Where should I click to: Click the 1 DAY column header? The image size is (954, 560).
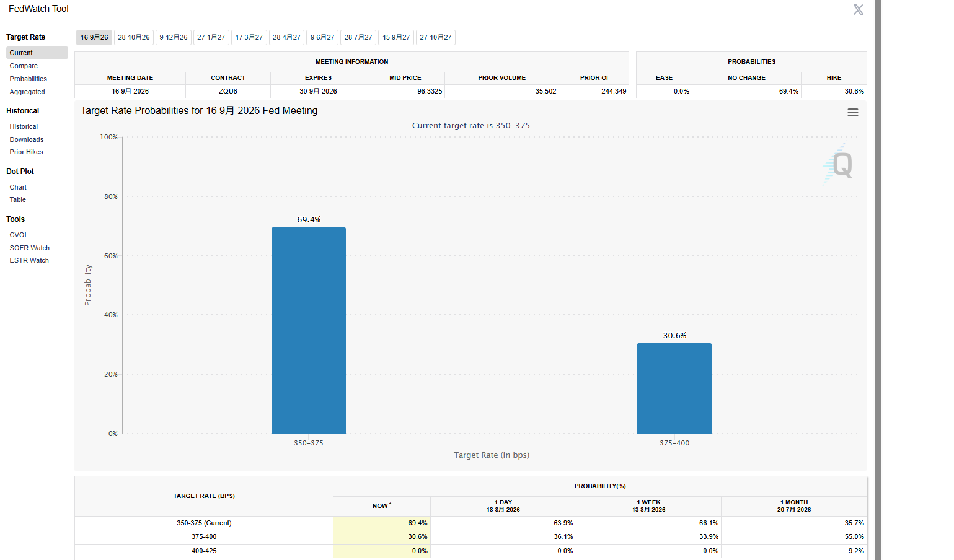[x=503, y=506]
